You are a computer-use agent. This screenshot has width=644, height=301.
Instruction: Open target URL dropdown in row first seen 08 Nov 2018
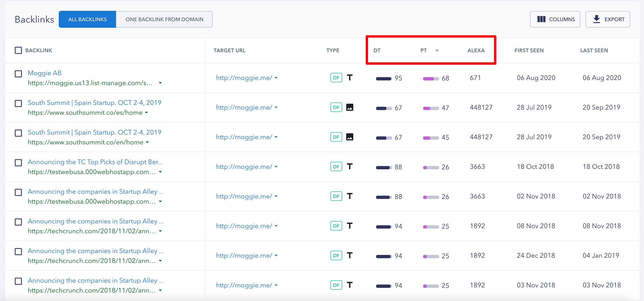[x=276, y=226]
